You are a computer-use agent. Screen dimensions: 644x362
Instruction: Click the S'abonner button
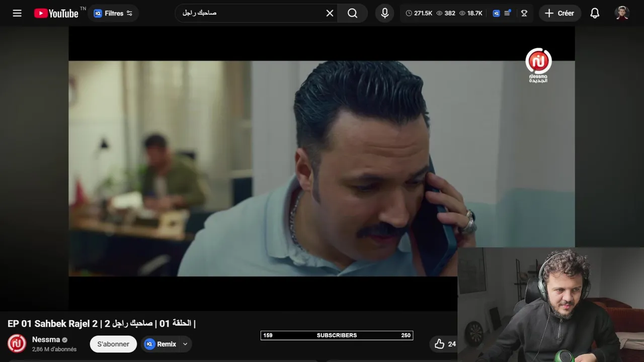pos(113,344)
